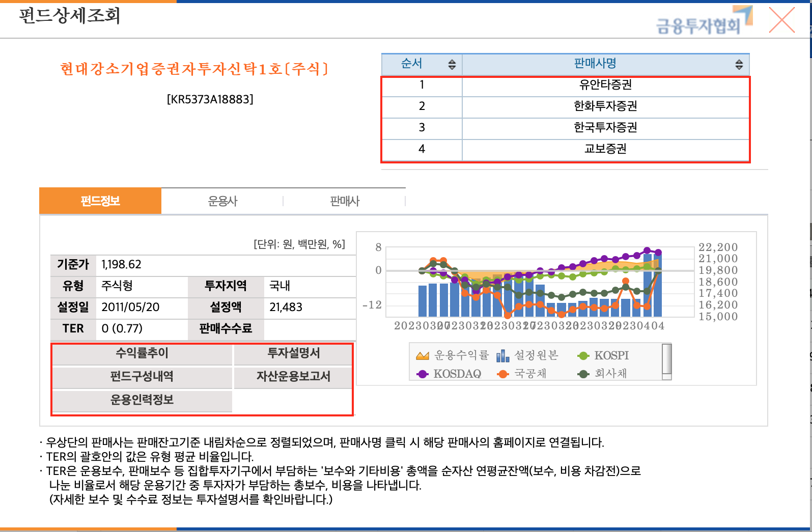Image resolution: width=812 pixels, height=532 pixels.
Task: Switch to the 운용사 tab
Action: 222,201
